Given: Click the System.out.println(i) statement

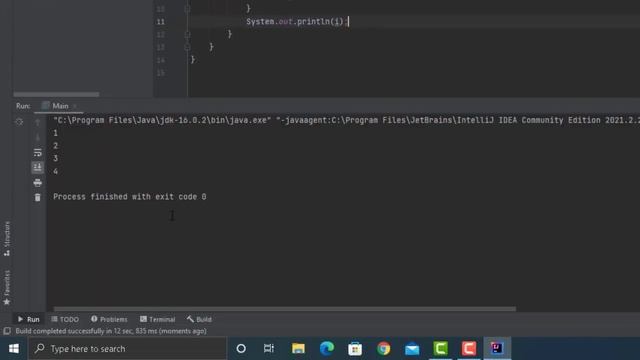Looking at the screenshot, I should [297, 22].
